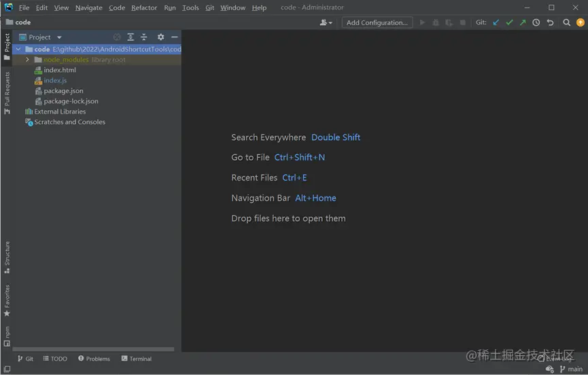Click the Double Shift shortcut text
588x375 pixels.
pyautogui.click(x=336, y=137)
